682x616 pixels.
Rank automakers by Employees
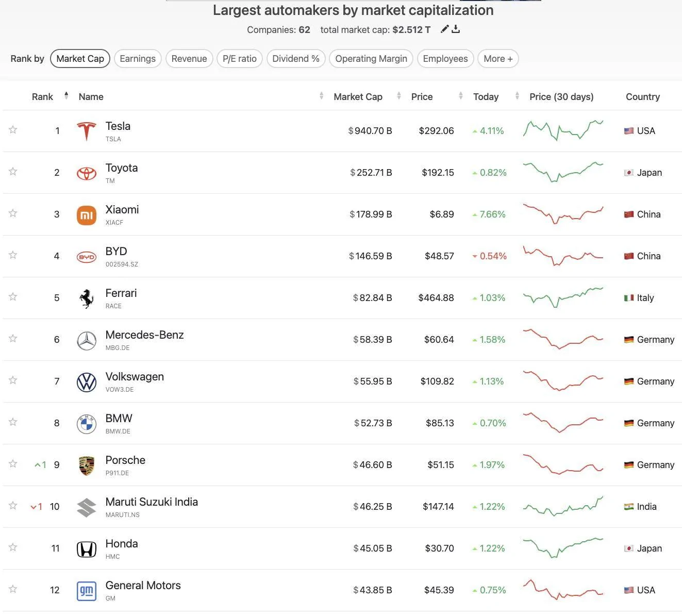click(445, 59)
